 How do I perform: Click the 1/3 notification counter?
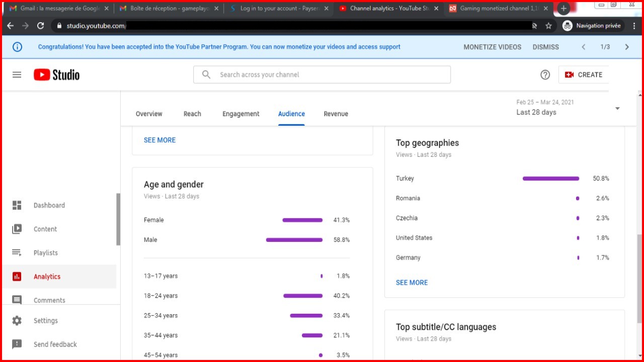tap(605, 47)
